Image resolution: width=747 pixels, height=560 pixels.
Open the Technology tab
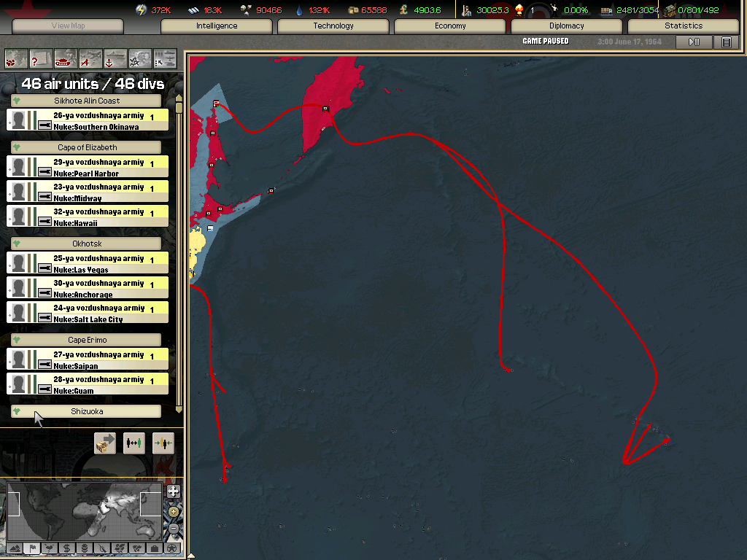[333, 26]
